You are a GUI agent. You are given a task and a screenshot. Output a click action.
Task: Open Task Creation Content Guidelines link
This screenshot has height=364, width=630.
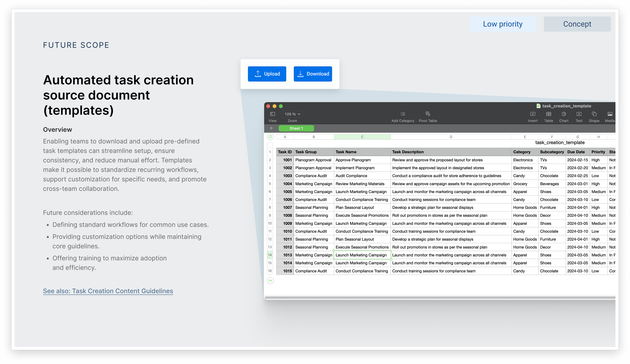point(108,291)
